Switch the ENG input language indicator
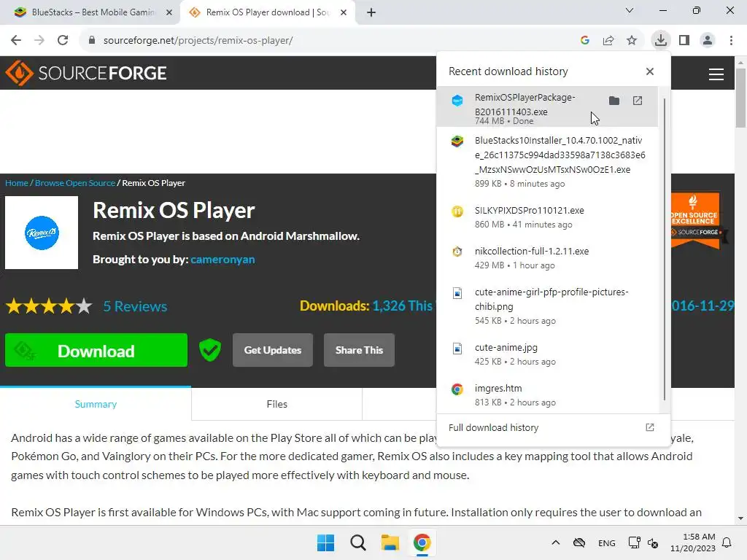Image resolution: width=747 pixels, height=560 pixels. click(x=606, y=543)
